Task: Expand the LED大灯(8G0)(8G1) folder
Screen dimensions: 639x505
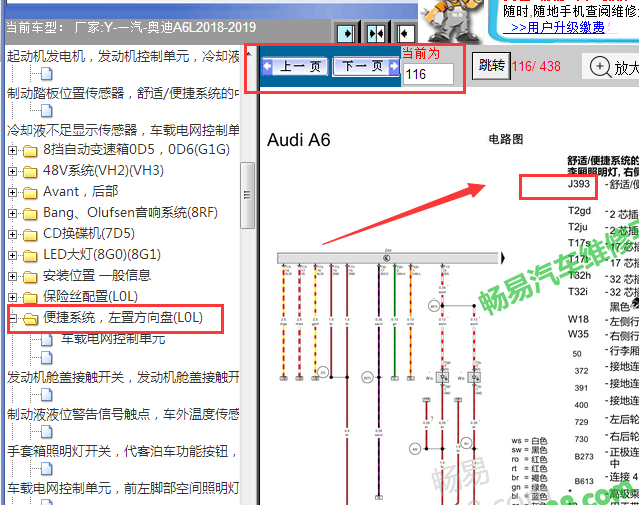Action: coord(12,256)
